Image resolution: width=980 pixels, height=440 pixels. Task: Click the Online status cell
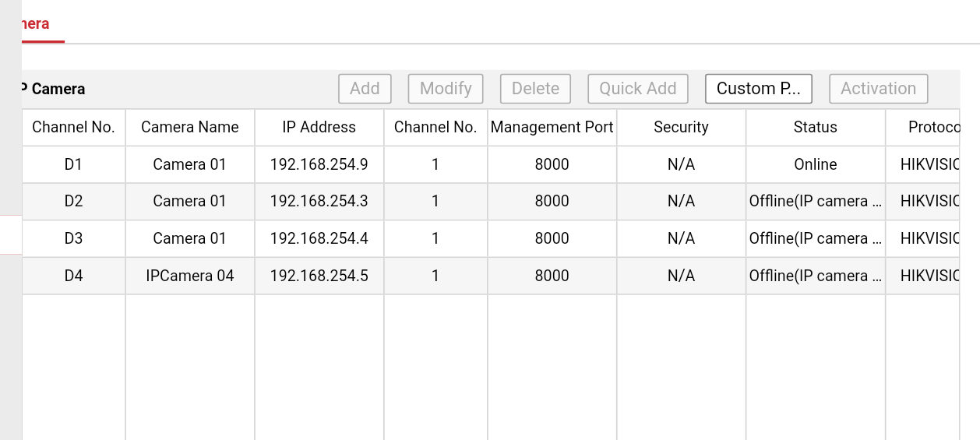point(815,164)
